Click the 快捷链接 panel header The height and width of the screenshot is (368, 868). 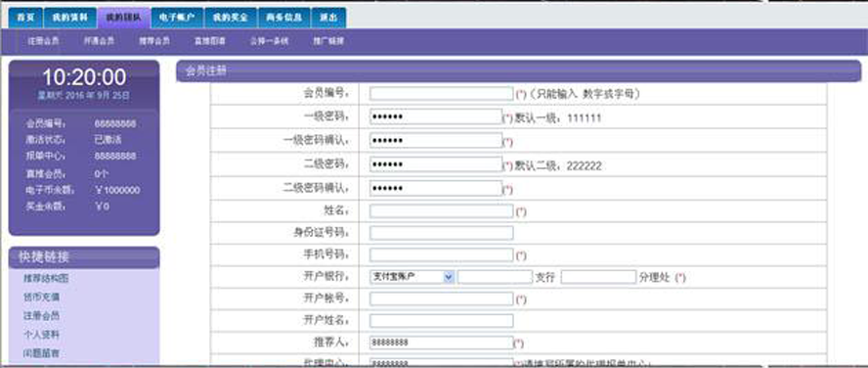(84, 257)
